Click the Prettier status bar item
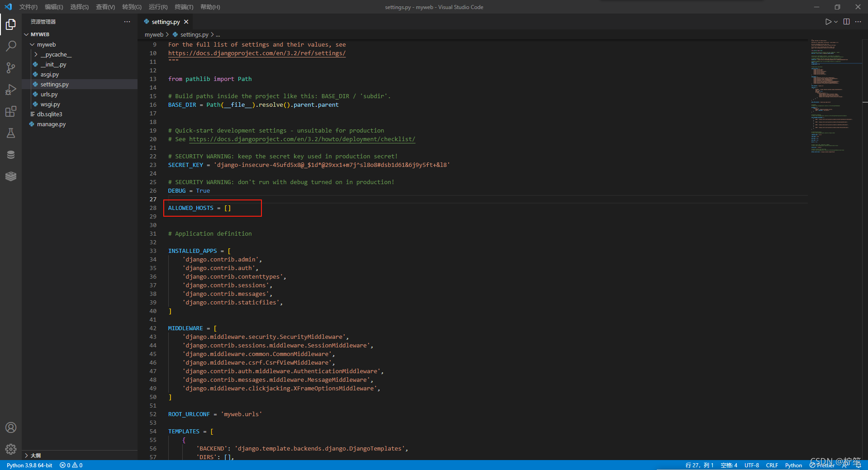This screenshot has height=470, width=868. 822,465
